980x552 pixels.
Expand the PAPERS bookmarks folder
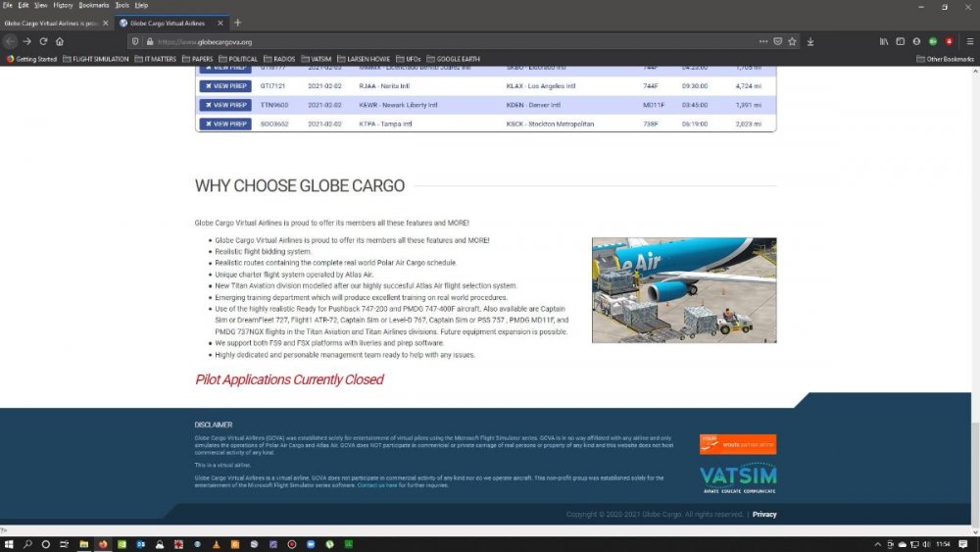tap(198, 59)
